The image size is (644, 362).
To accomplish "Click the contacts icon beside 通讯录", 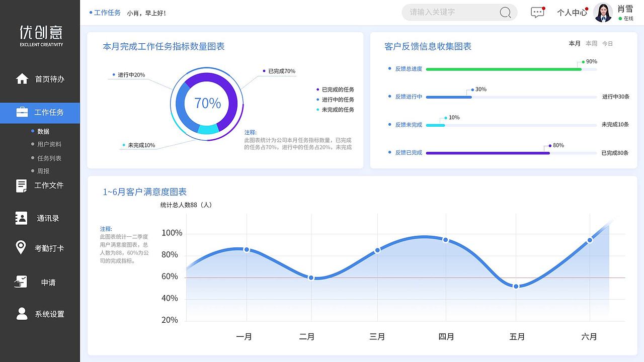I will tap(22, 218).
